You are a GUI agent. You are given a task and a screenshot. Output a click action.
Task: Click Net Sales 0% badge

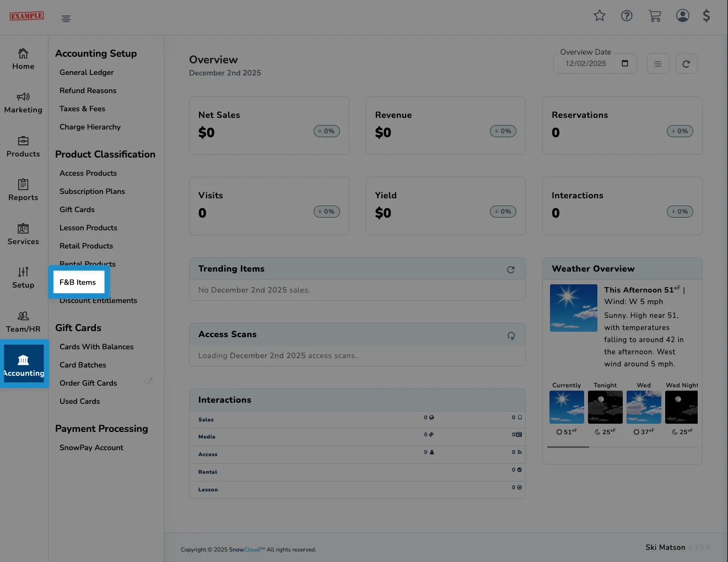point(327,131)
